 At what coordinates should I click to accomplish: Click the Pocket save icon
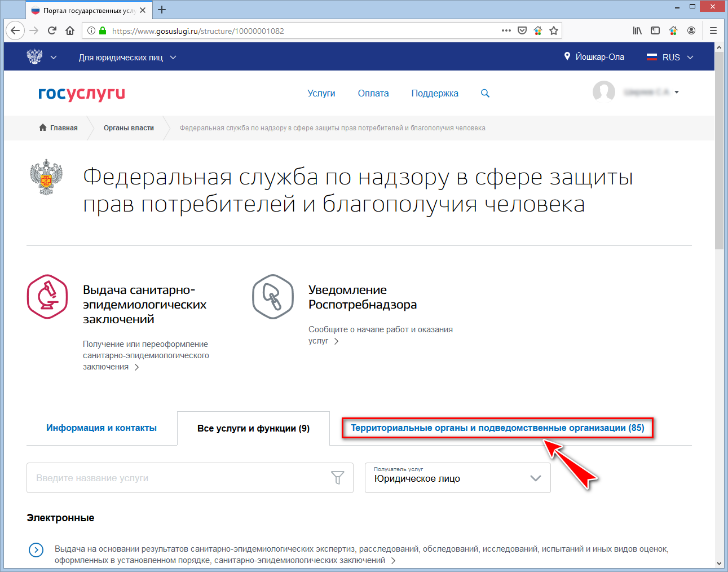click(x=522, y=30)
